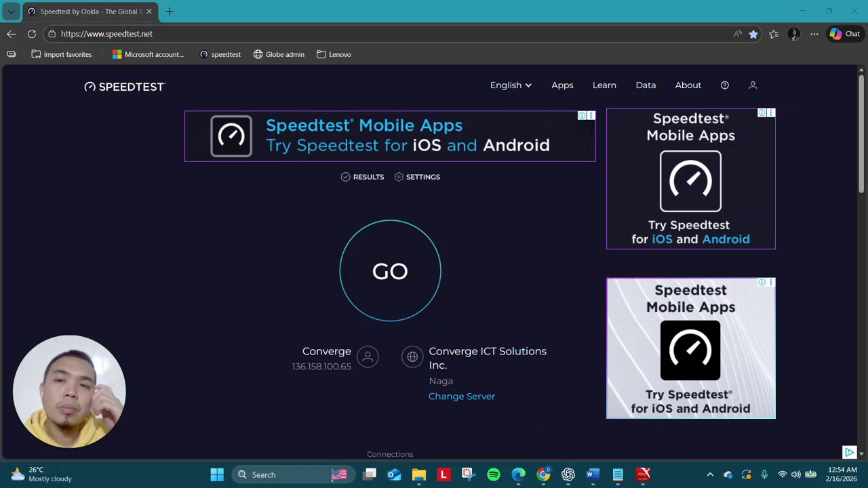This screenshot has width=868, height=488.
Task: Open the Lenovo bookmarks folder
Action: 334,54
